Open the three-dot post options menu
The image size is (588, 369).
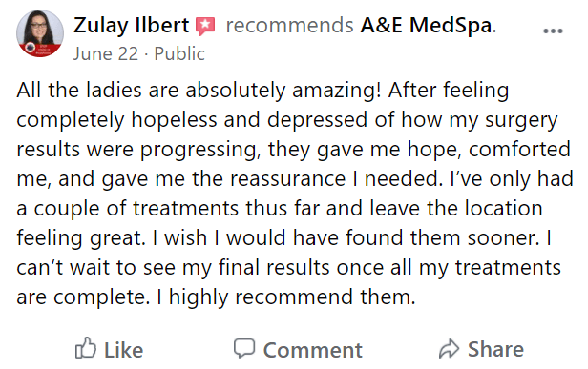pos(553,31)
